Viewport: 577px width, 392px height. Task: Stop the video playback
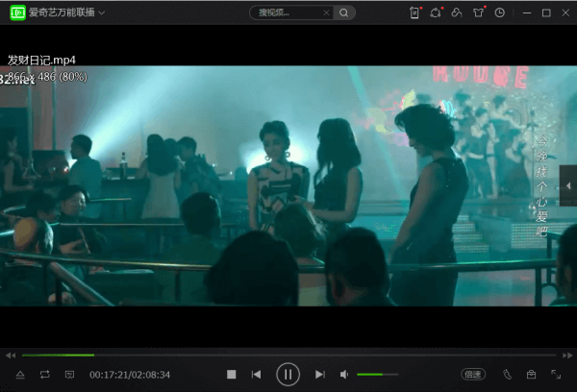click(232, 375)
